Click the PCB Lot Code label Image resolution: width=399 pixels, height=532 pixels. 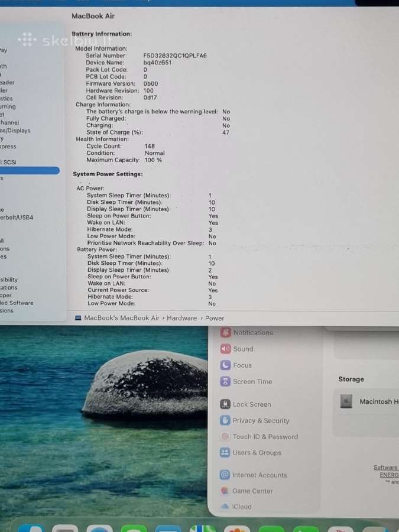pyautogui.click(x=106, y=77)
